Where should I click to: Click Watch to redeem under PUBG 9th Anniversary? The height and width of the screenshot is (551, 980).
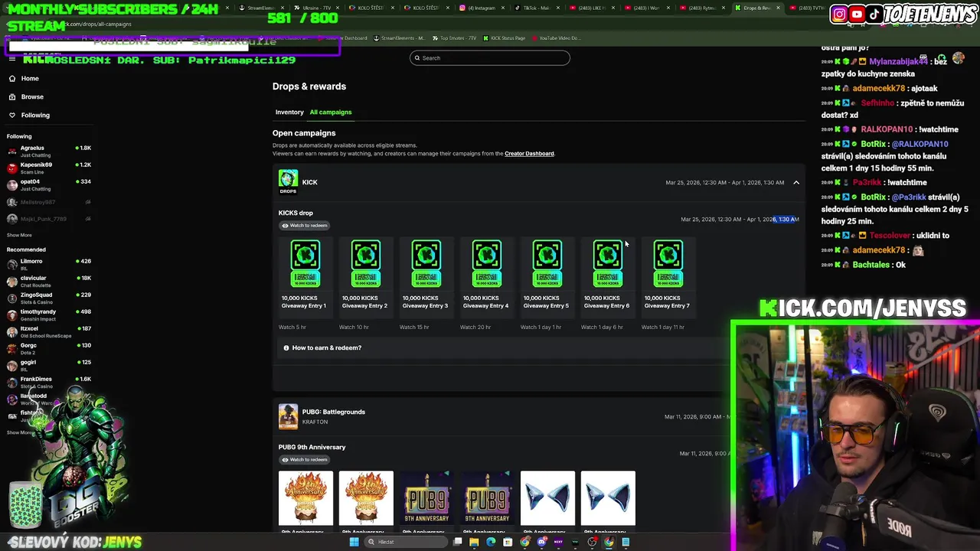pyautogui.click(x=304, y=459)
